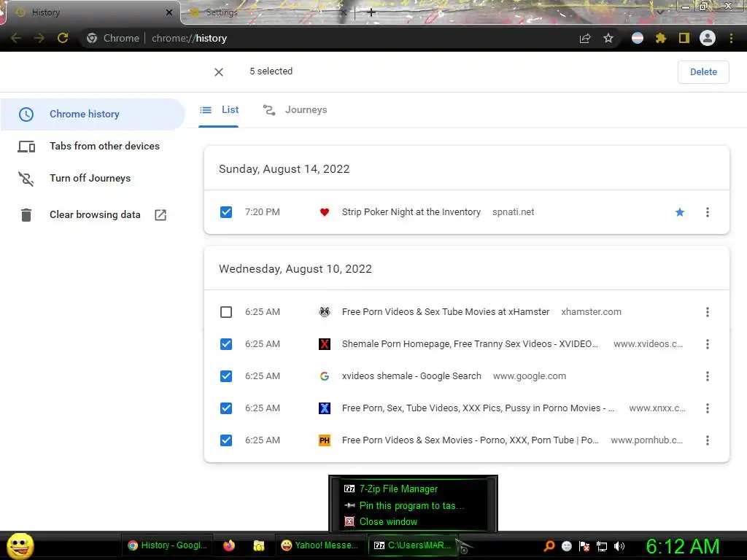
Task: Open Clear browsing data
Action: coord(93,215)
